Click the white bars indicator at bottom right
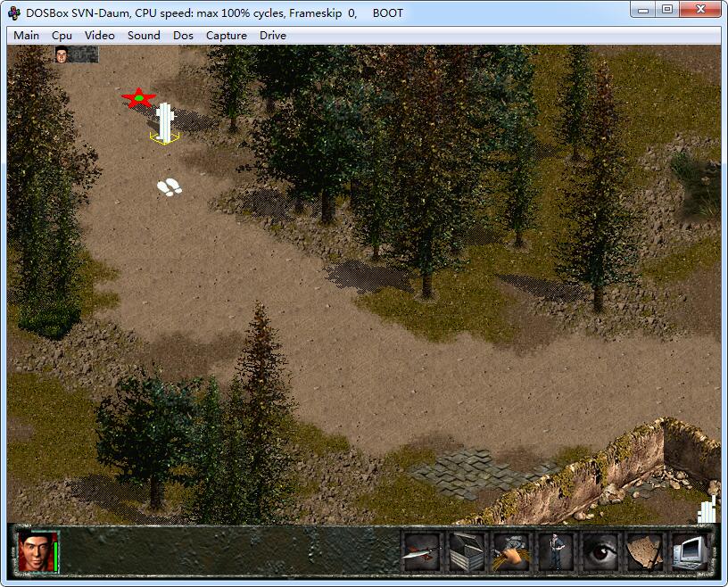The height and width of the screenshot is (587, 728). click(707, 510)
